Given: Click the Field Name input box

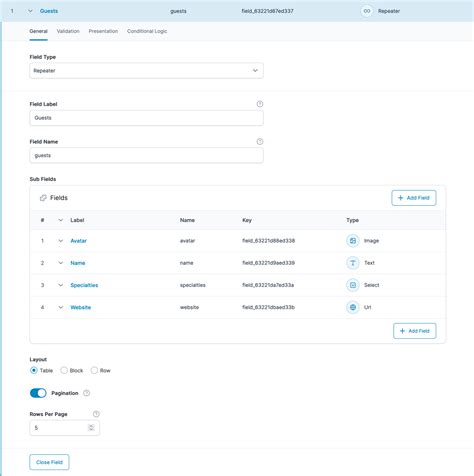Looking at the screenshot, I should [146, 155].
